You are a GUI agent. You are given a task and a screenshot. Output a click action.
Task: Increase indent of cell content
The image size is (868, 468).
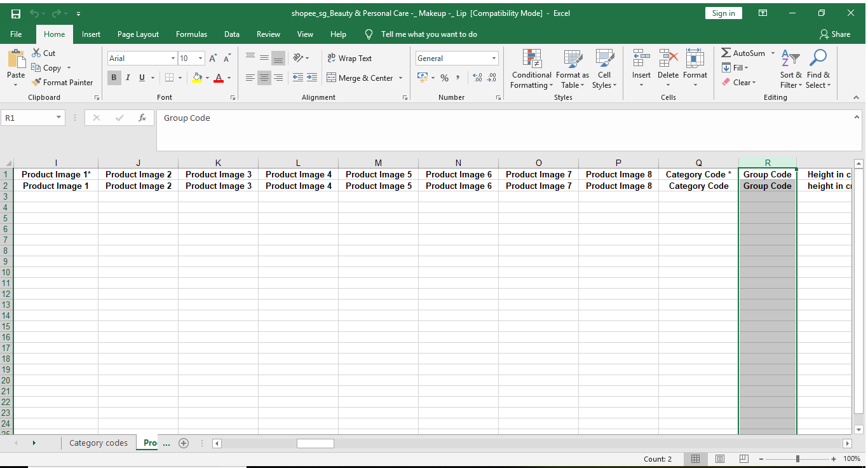311,78
